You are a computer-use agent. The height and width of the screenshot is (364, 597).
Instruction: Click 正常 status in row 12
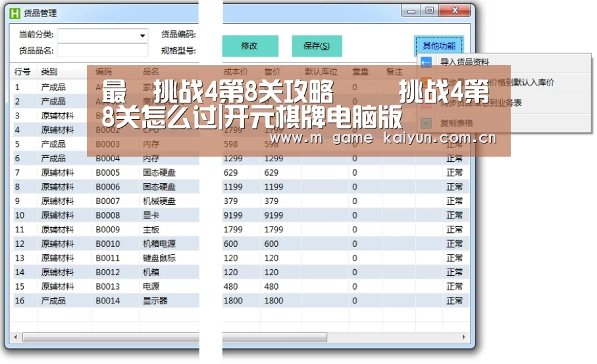[x=454, y=244]
